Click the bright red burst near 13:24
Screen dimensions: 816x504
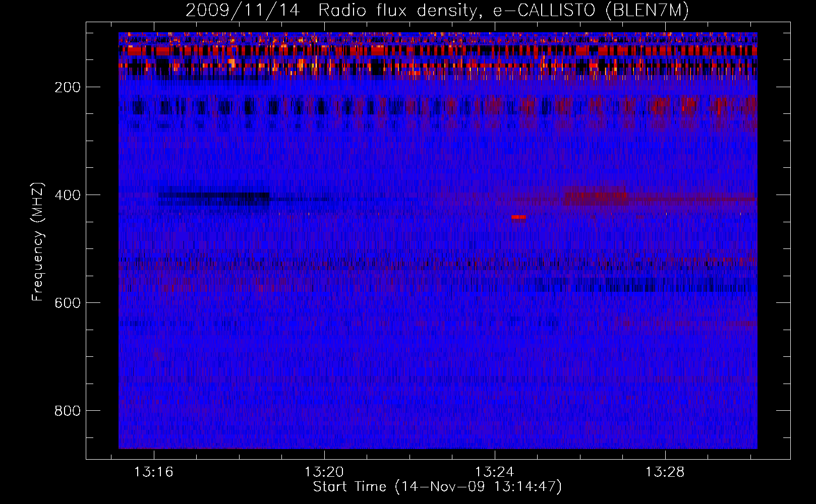point(518,217)
